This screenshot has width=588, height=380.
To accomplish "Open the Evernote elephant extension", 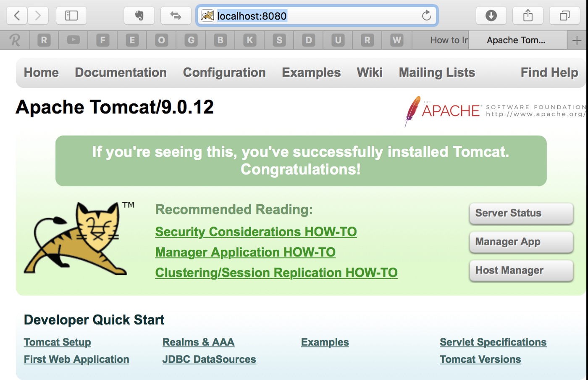I will pyautogui.click(x=139, y=16).
